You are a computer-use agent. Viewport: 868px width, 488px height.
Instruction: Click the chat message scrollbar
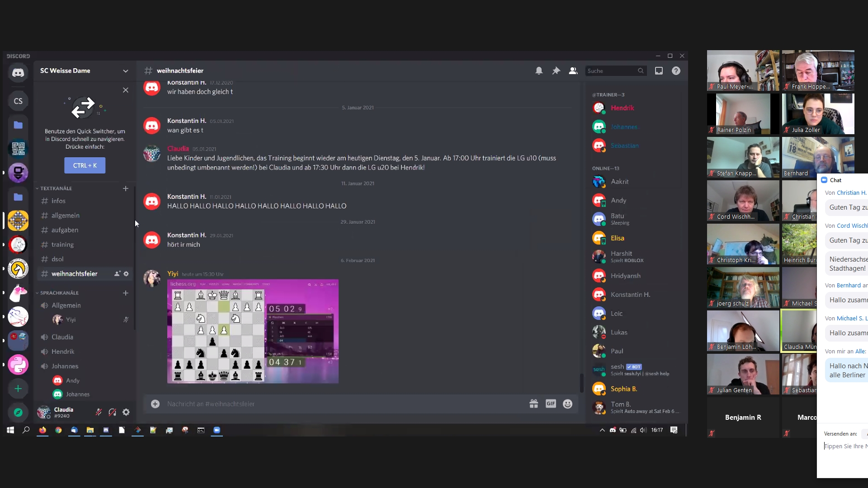tap(582, 383)
